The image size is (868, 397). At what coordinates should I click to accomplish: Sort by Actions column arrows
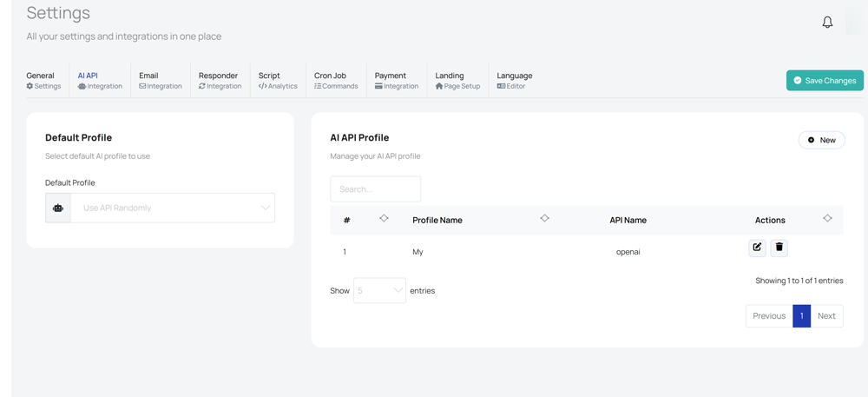pos(827,219)
